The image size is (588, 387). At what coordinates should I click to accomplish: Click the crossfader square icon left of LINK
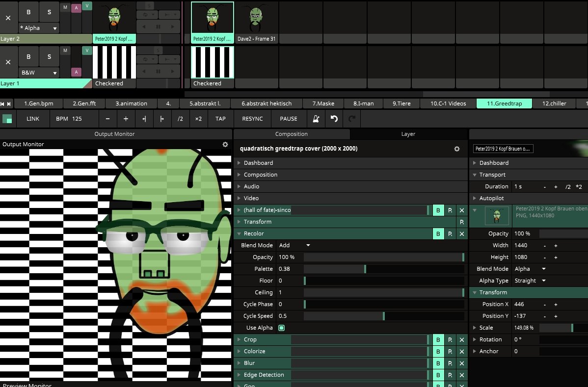click(7, 119)
